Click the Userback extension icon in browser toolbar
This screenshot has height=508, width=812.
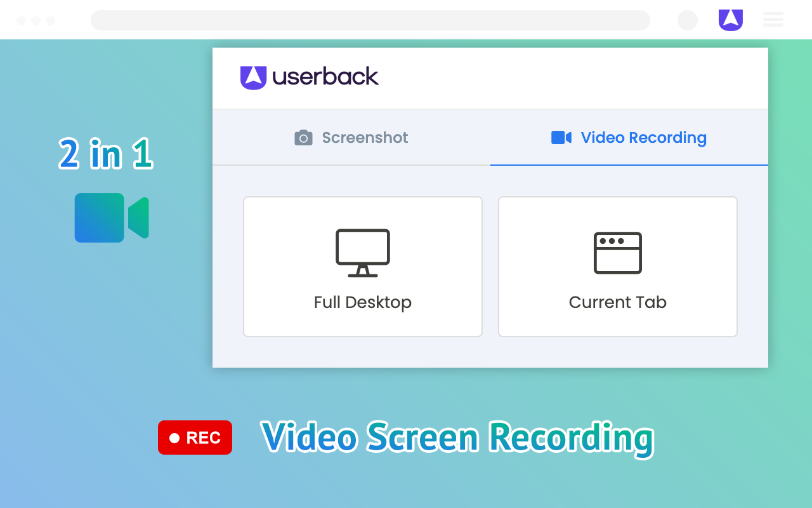731,20
